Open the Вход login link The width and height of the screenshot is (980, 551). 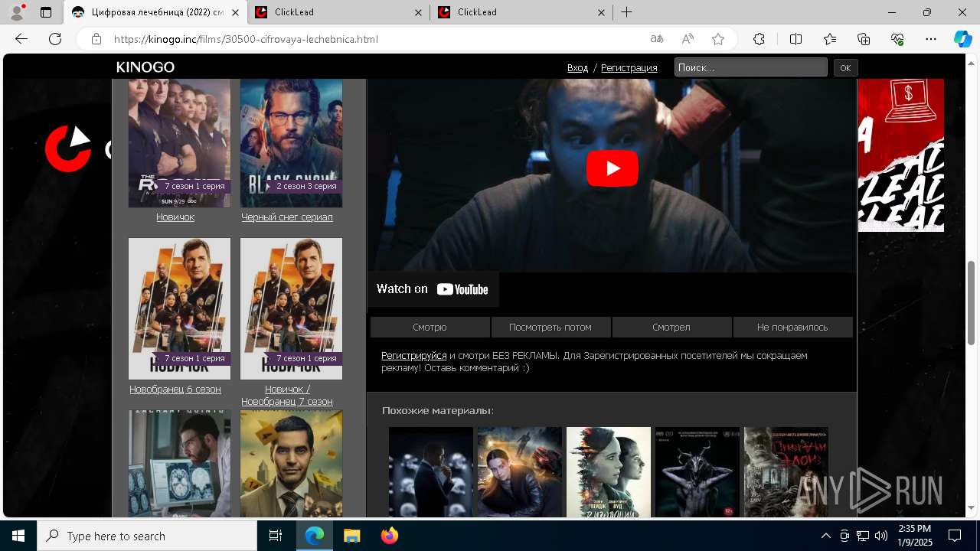pos(577,68)
